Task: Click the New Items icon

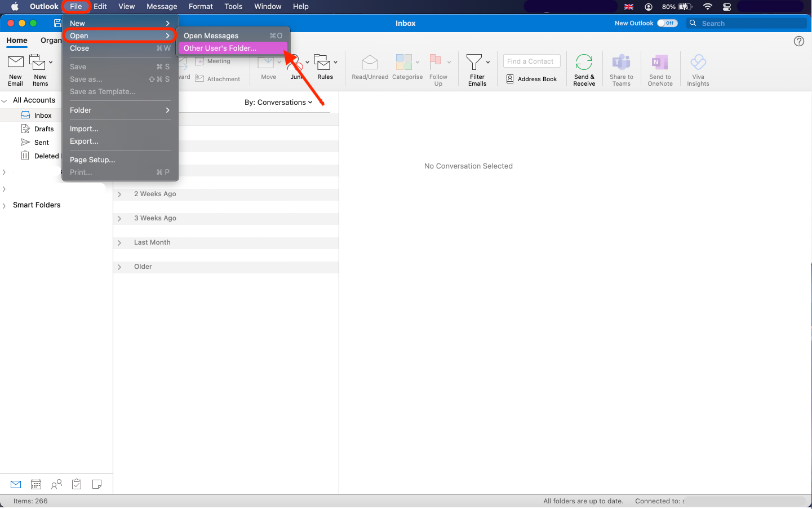Action: [x=37, y=62]
